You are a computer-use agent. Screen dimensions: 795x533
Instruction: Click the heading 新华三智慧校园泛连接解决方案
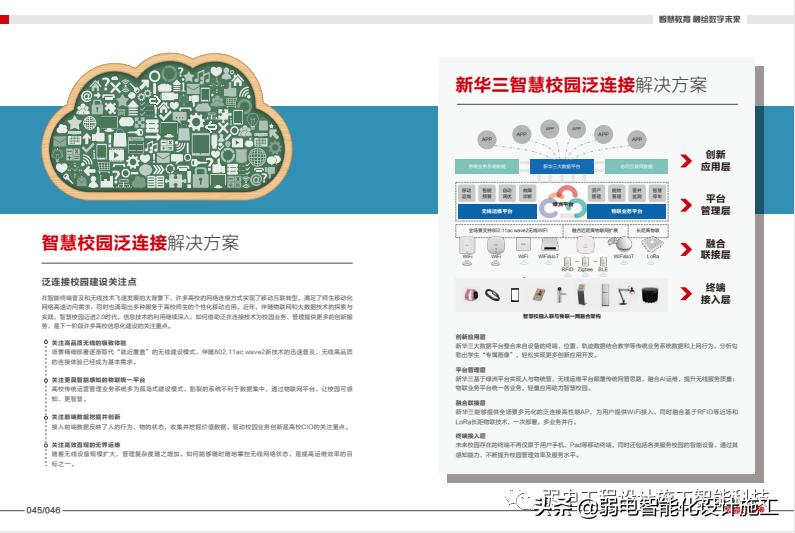[581, 85]
